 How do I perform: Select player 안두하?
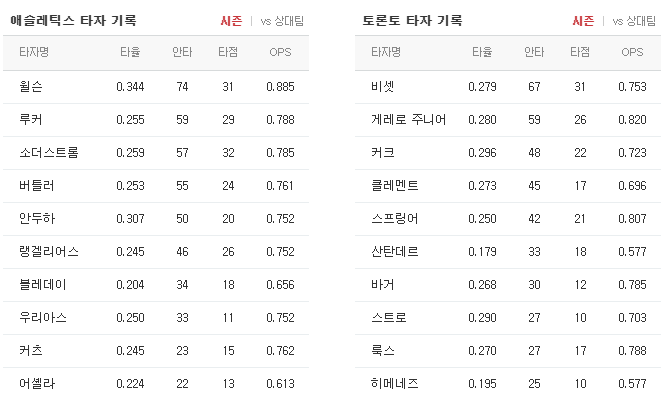point(37,218)
